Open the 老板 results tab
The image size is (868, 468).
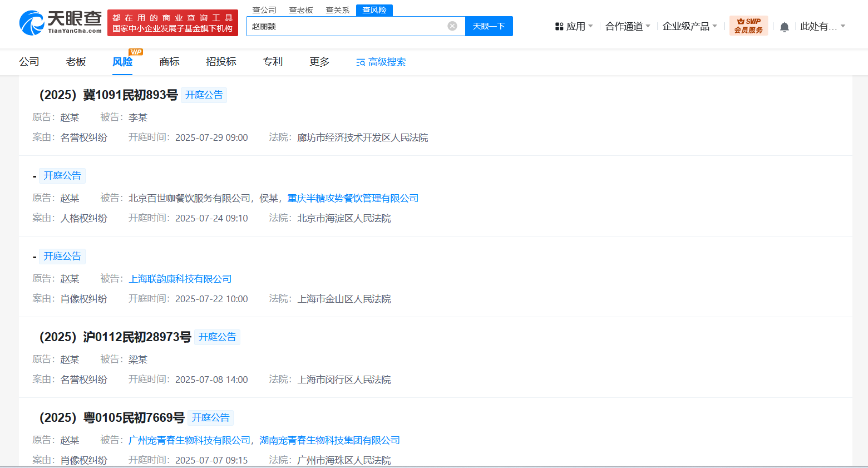pyautogui.click(x=76, y=62)
